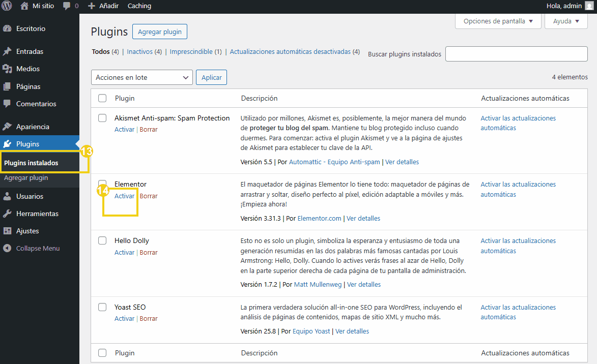Image resolution: width=597 pixels, height=364 pixels.
Task: Click the Herramientas wrench icon
Action: pos(7,214)
